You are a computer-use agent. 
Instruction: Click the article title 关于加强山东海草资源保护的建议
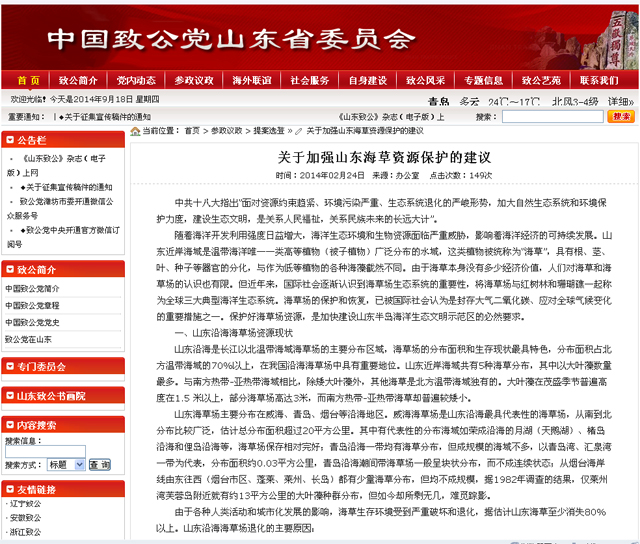(384, 157)
